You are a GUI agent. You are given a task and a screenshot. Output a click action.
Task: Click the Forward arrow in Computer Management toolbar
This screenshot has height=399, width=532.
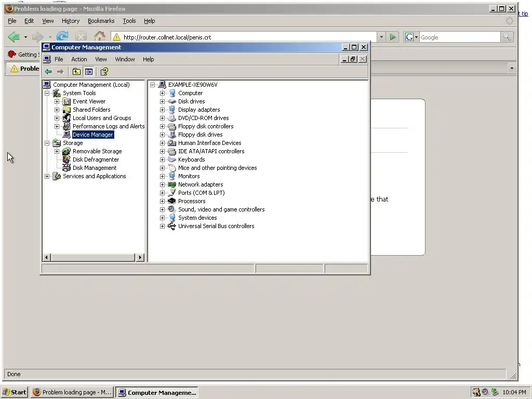(60, 72)
